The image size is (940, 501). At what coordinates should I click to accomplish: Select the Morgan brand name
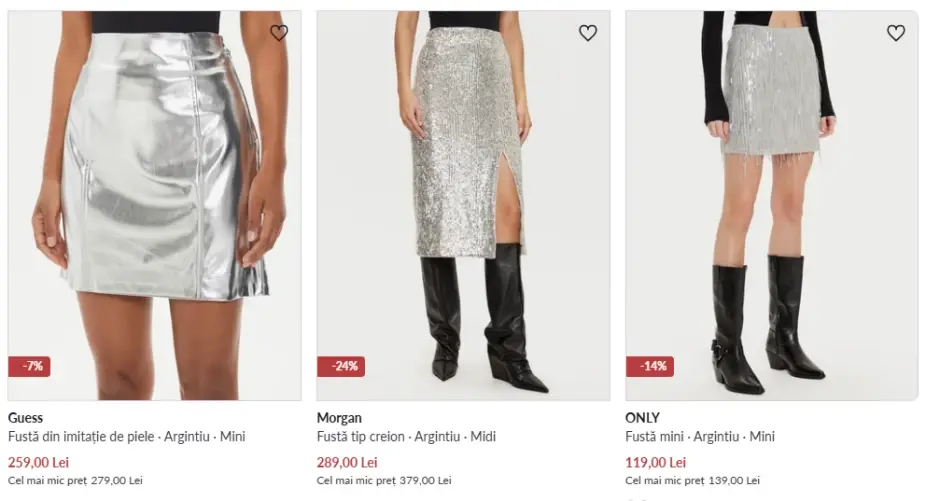tap(339, 418)
